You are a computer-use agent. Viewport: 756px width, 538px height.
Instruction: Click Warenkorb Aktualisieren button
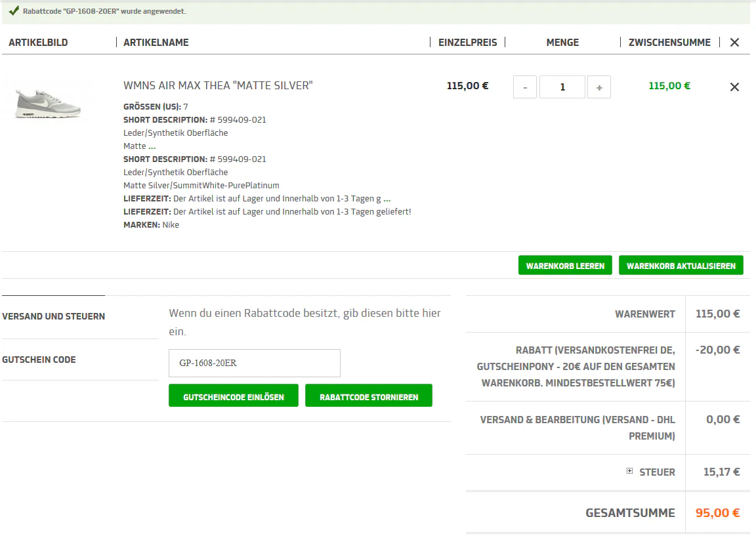coord(681,266)
